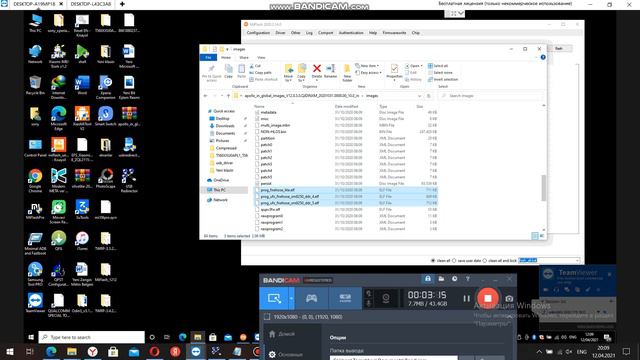This screenshot has width=640, height=360.
Task: Toggle Bandicam webcam overlay
Action: pos(386,299)
